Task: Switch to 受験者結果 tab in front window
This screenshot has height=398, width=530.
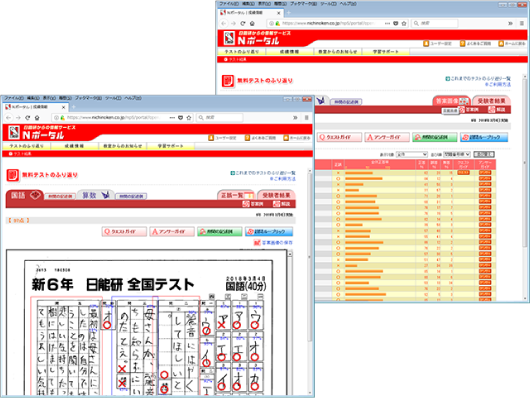Action: point(276,195)
